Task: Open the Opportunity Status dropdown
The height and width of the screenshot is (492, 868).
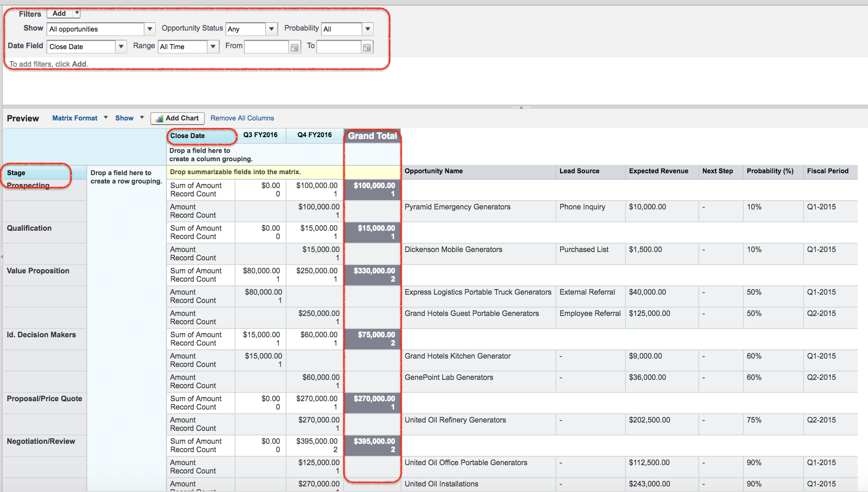Action: tap(271, 29)
